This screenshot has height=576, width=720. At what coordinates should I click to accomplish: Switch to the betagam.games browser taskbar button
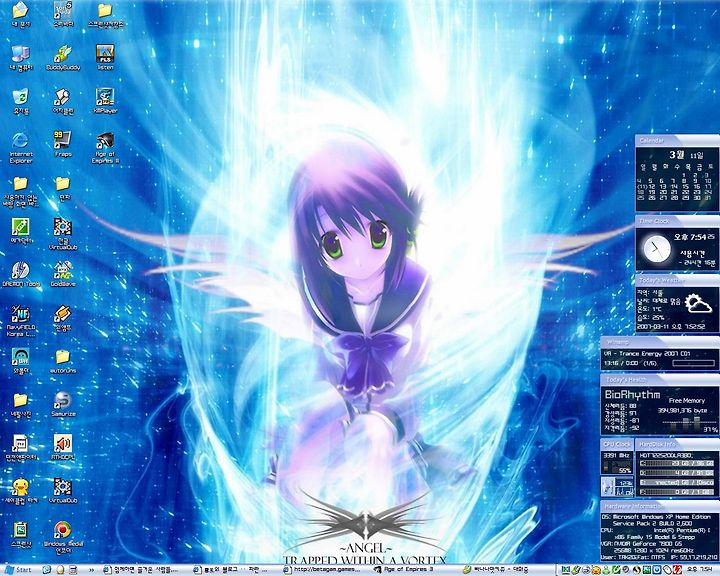(324, 570)
